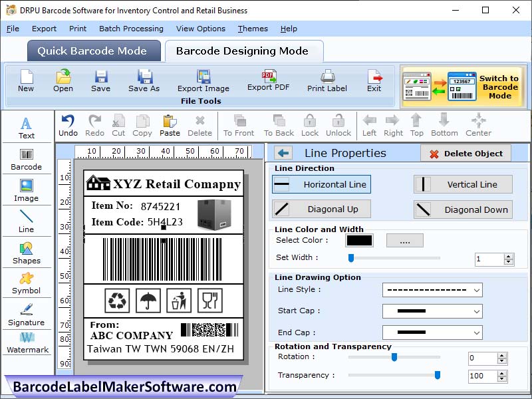Screen dimensions: 532x399
Task: Align object to Bottom
Action: [444, 126]
